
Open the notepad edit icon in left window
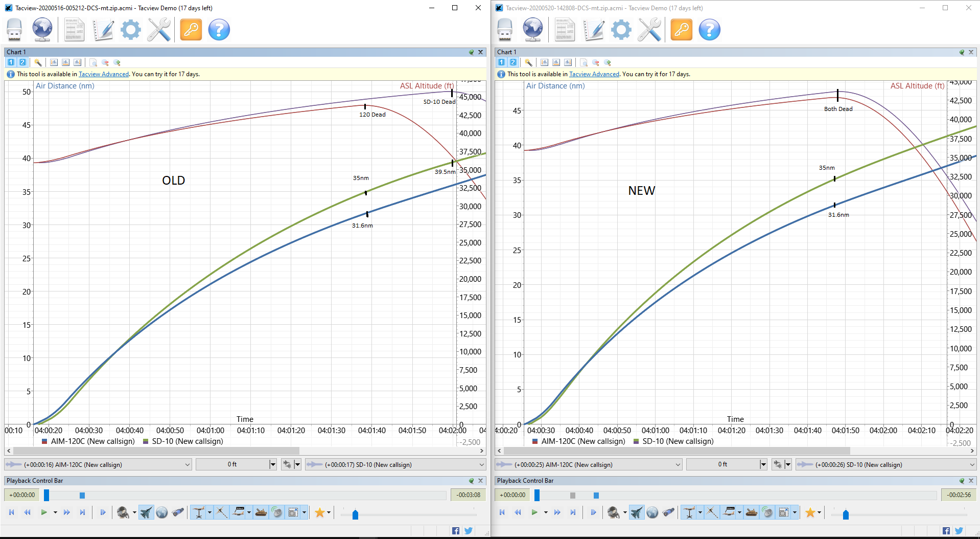point(103,30)
